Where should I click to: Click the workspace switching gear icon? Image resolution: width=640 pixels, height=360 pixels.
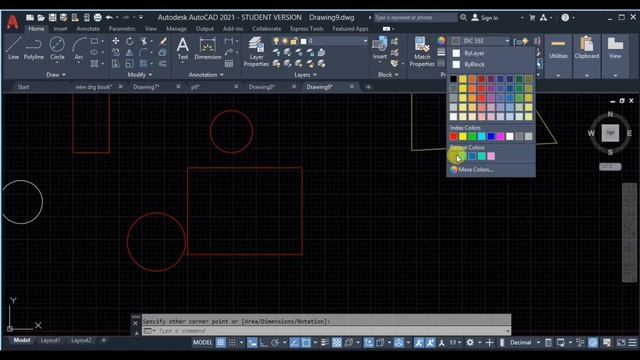[470, 342]
